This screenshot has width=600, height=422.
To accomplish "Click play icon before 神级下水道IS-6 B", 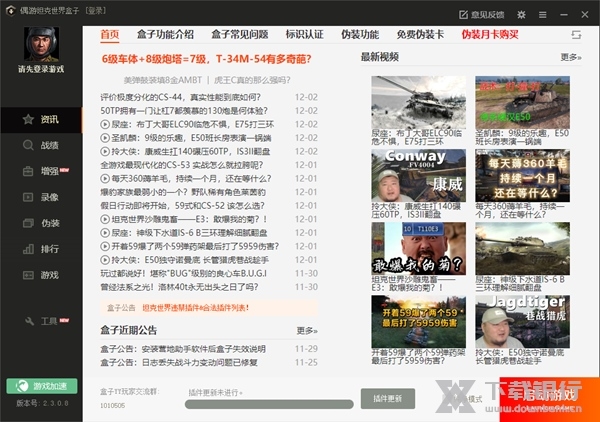I will (x=105, y=233).
